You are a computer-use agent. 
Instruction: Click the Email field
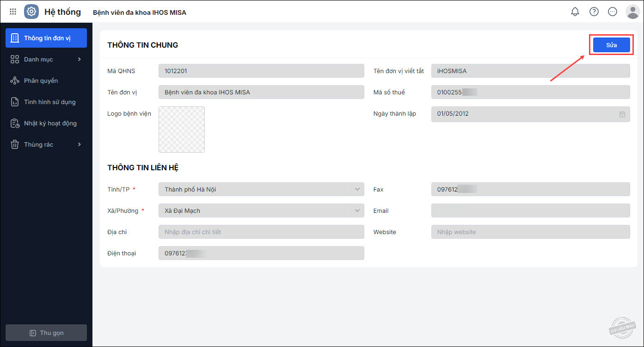pos(531,211)
